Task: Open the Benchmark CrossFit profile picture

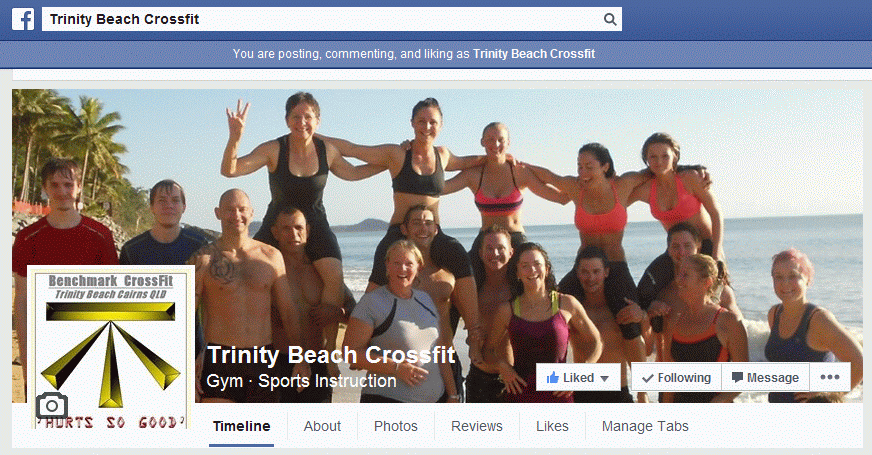Action: 111,347
